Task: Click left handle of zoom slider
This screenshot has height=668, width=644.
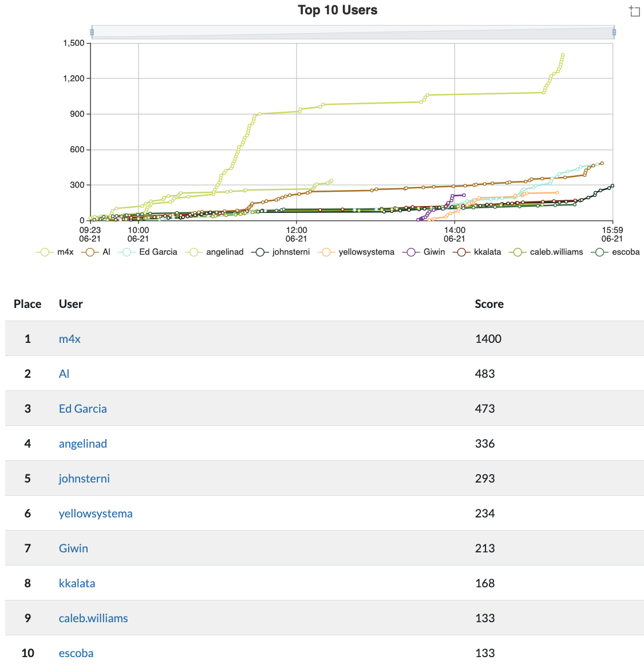Action: point(92,32)
